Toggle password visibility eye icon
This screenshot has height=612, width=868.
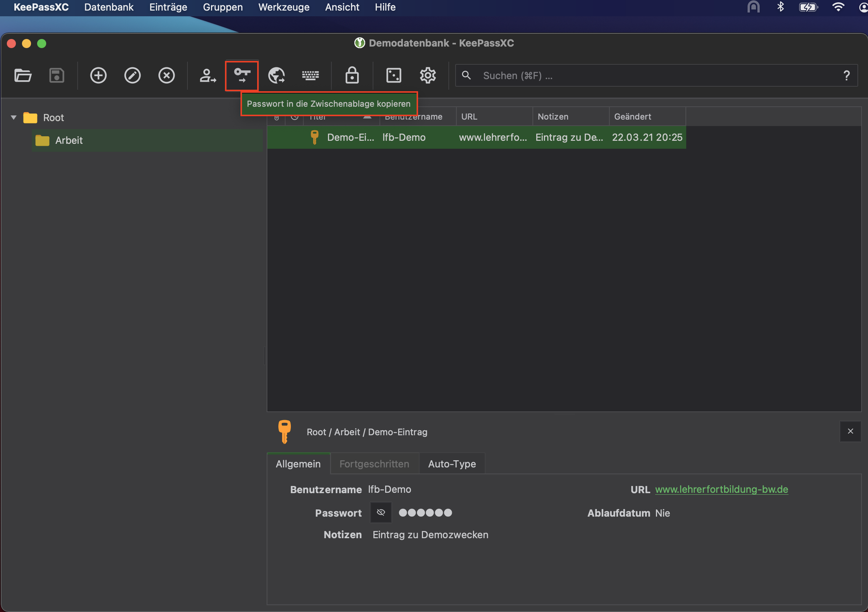[381, 512]
